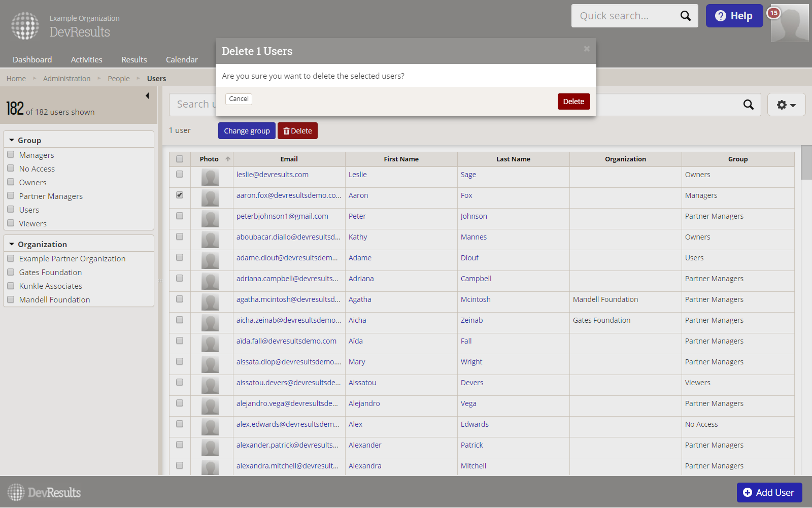Open the Results menu
This screenshot has height=508, width=812.
pos(134,59)
